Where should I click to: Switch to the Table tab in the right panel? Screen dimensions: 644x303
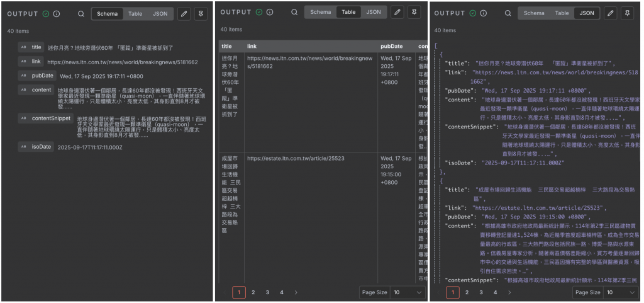click(x=562, y=13)
